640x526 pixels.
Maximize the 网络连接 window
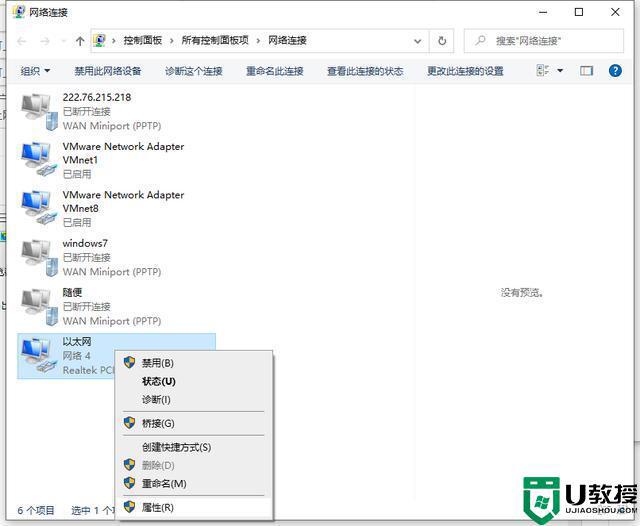point(579,12)
